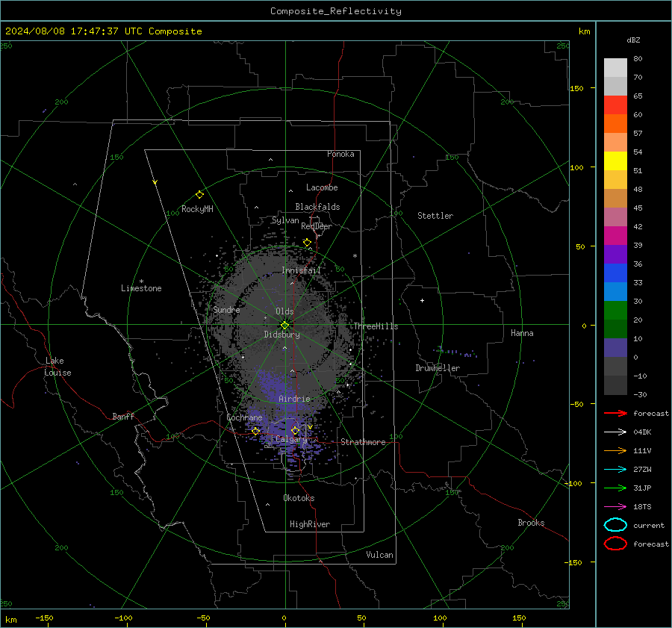Click the red forecast ellipse symbol

pyautogui.click(x=615, y=544)
